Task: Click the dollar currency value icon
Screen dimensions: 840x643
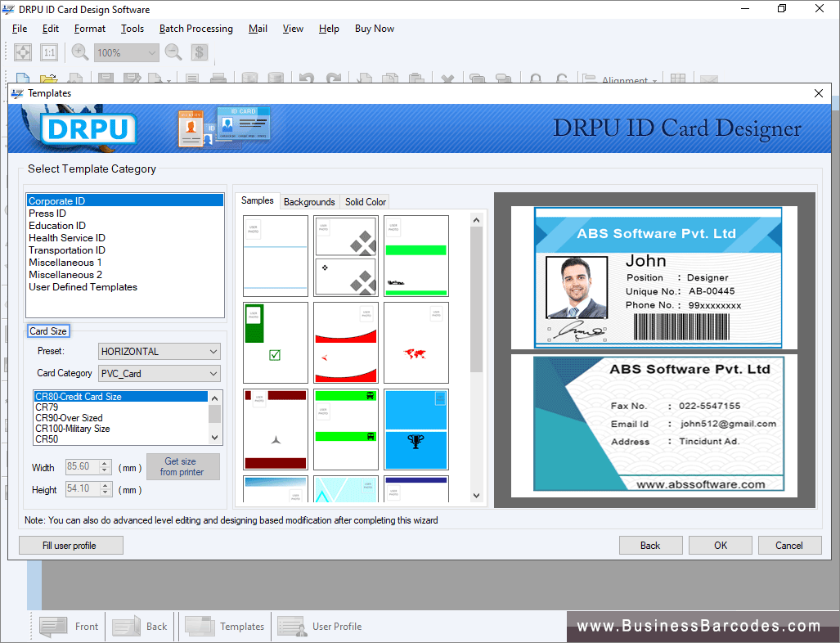Action: tap(200, 52)
